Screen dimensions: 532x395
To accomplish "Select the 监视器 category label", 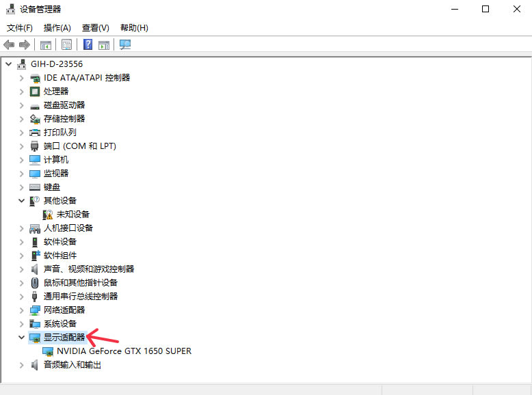I will [x=56, y=174].
